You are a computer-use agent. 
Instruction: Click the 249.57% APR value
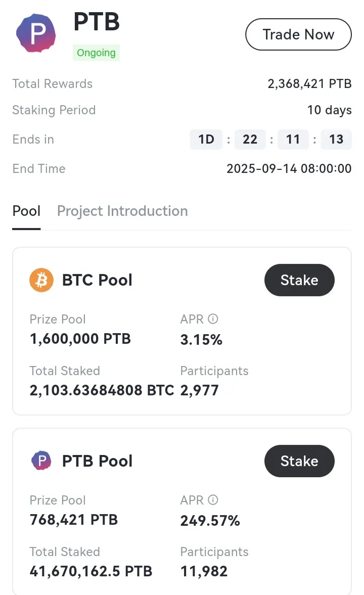point(210,521)
